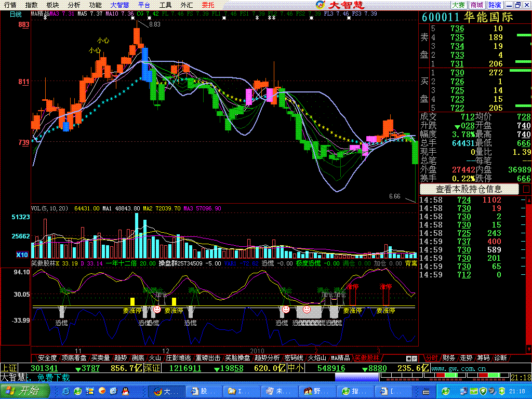Click the 6.66 low price label
Image resolution: width=532 pixels, height=399 pixels.
point(395,196)
